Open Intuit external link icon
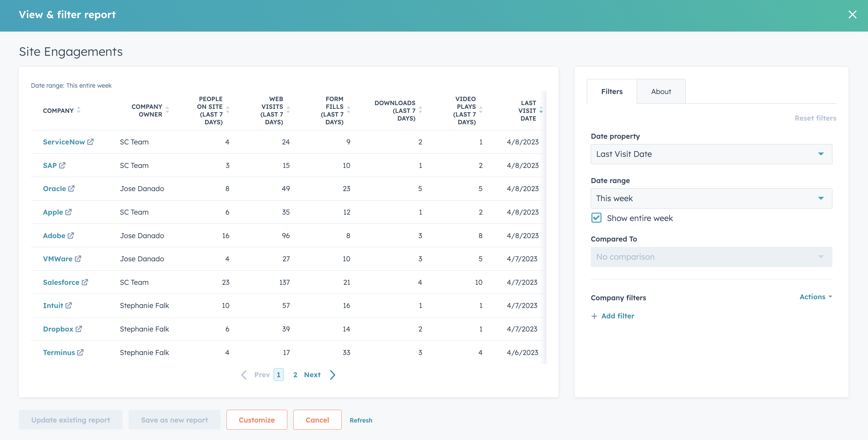The image size is (868, 440). point(68,305)
